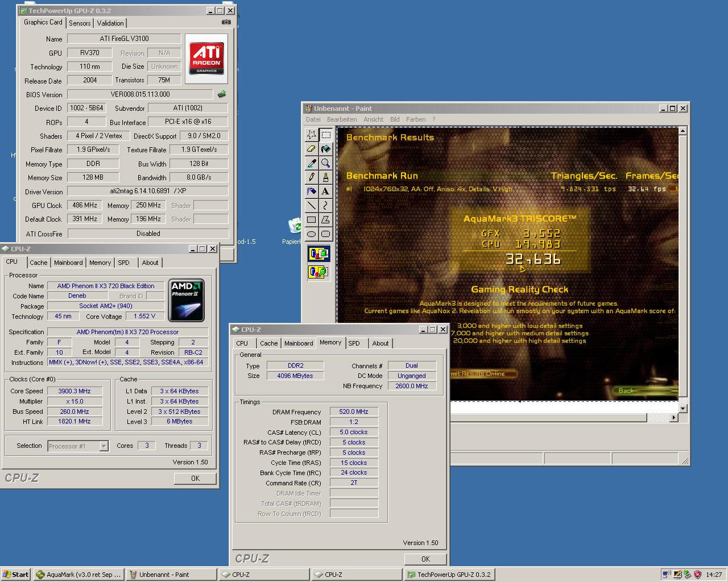The height and width of the screenshot is (582, 728).
Task: Click the BIOS save chip icon in GPU-Z
Action: (x=222, y=94)
